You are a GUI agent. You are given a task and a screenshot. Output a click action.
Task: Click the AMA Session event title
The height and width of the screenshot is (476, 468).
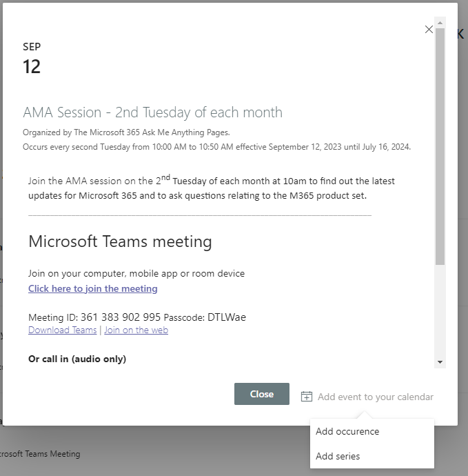coord(152,112)
